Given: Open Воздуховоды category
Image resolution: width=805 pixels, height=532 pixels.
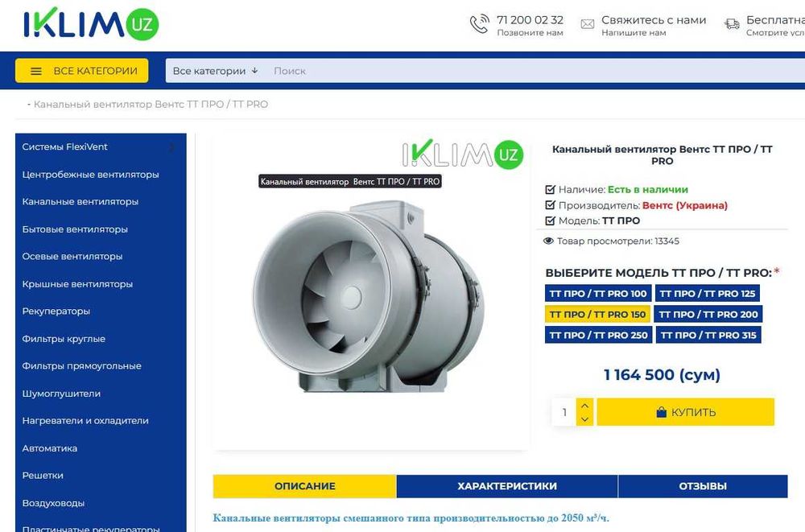Looking at the screenshot, I should [x=53, y=503].
